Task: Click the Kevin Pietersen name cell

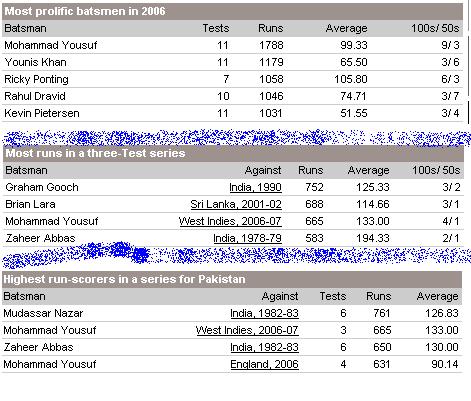Action: [x=42, y=113]
